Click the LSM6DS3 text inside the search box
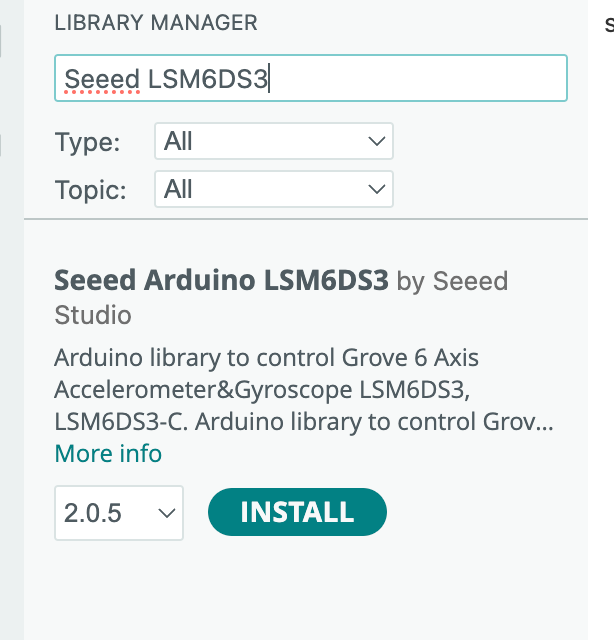The height and width of the screenshot is (640, 614). coord(208,79)
